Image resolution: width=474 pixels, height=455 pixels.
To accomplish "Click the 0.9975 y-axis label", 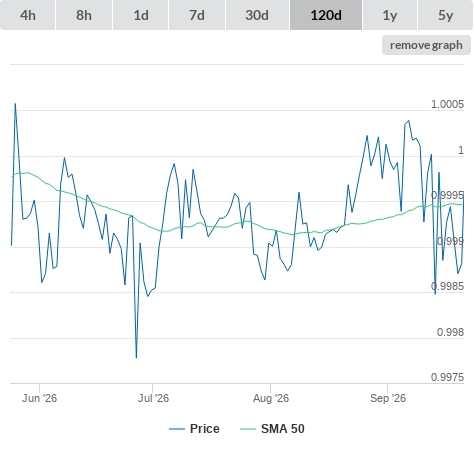I will (x=447, y=377).
